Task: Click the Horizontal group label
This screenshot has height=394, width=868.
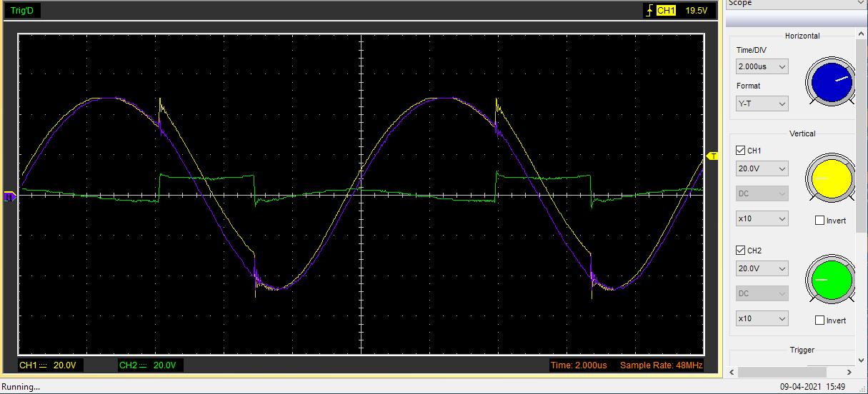Action: (x=802, y=36)
